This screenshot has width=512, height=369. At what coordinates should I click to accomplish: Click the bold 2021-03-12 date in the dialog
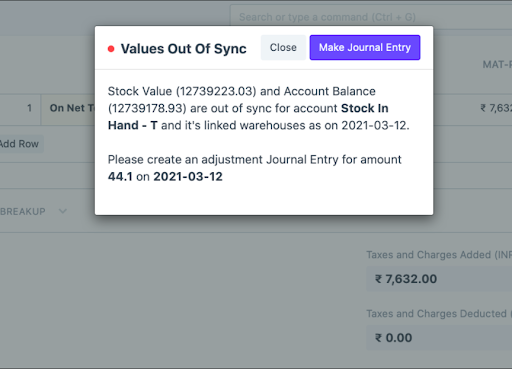188,177
